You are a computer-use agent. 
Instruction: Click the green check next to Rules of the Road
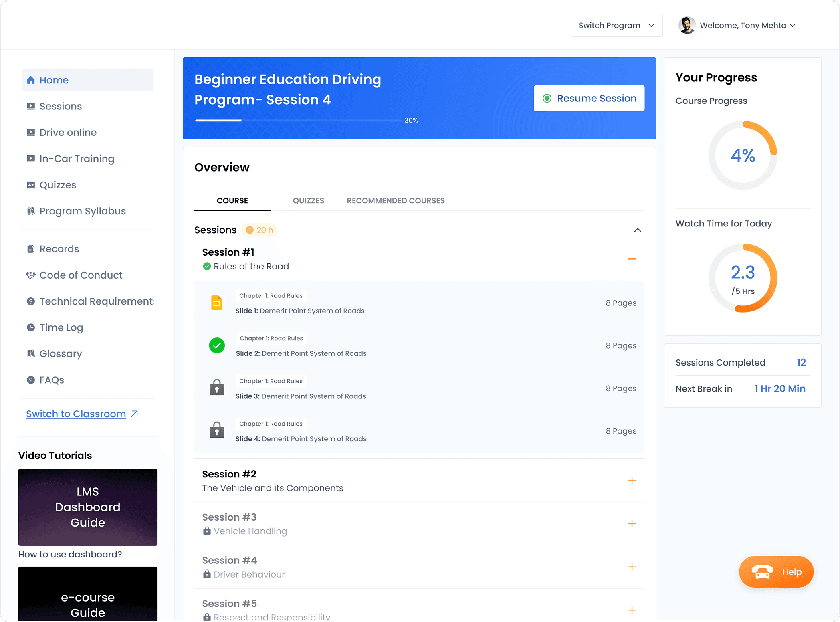(x=207, y=266)
